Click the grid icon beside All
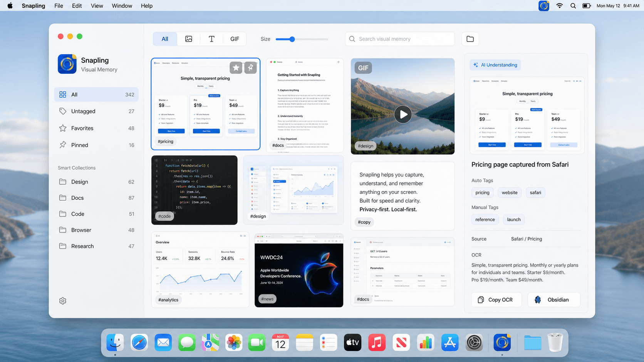 pyautogui.click(x=63, y=95)
